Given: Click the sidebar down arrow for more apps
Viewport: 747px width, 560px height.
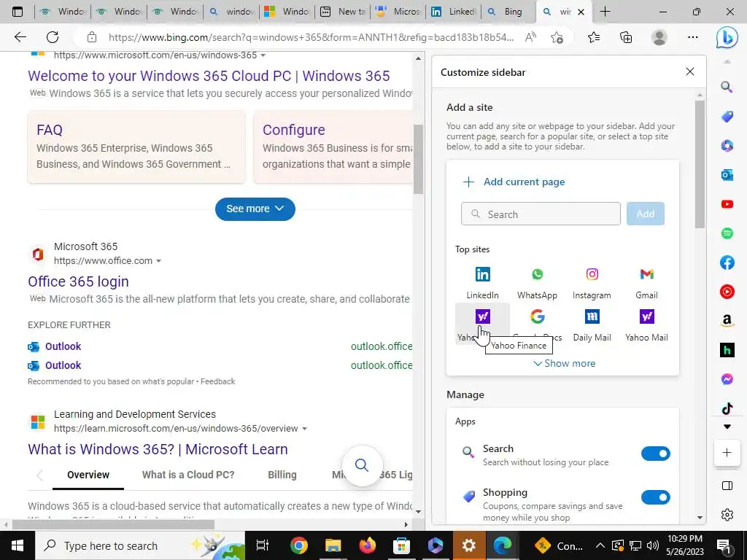Looking at the screenshot, I should (x=727, y=427).
